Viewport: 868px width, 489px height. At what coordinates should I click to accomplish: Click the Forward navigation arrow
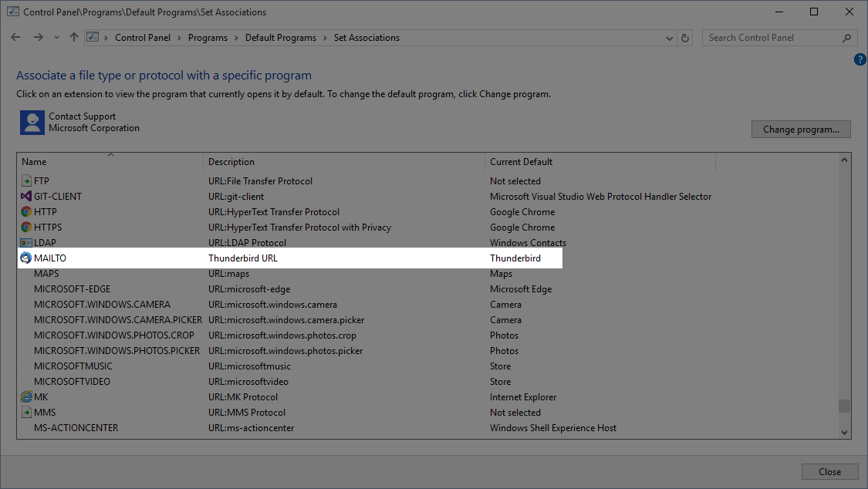point(39,38)
